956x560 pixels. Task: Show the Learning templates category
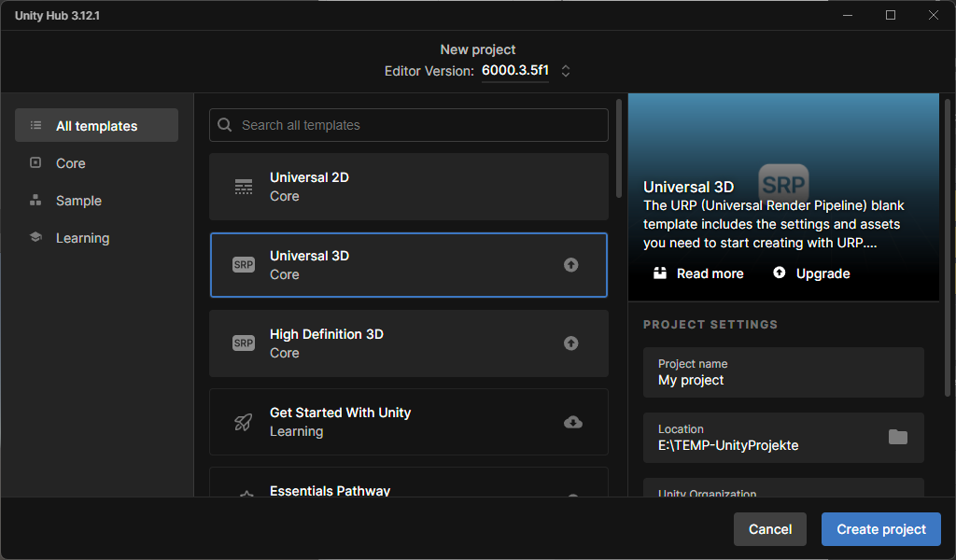coord(82,238)
